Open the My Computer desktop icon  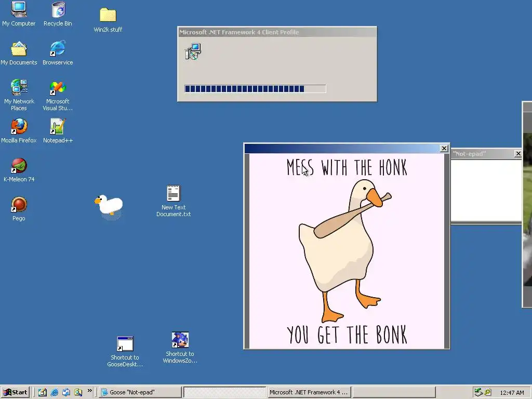point(19,14)
